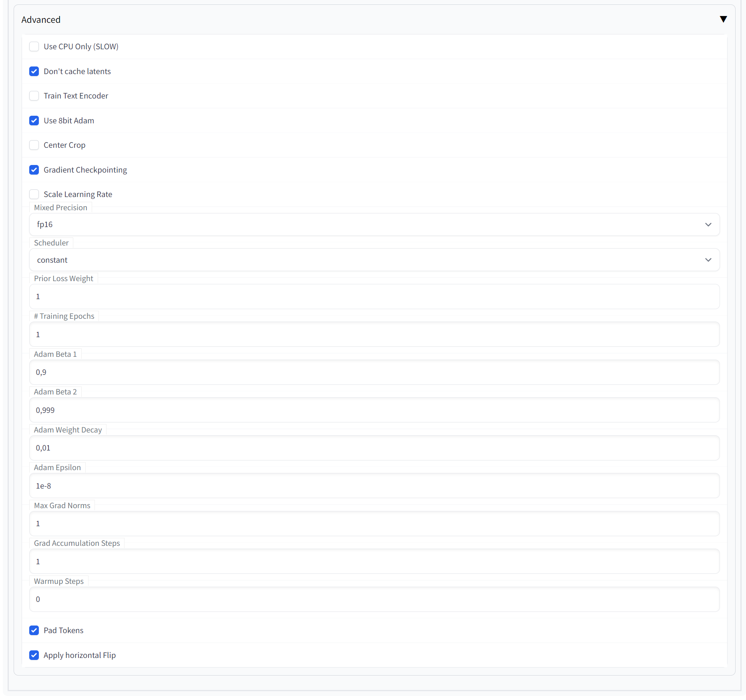This screenshot has width=746, height=700.
Task: Click the Use 8bit Adam label
Action: 69,121
